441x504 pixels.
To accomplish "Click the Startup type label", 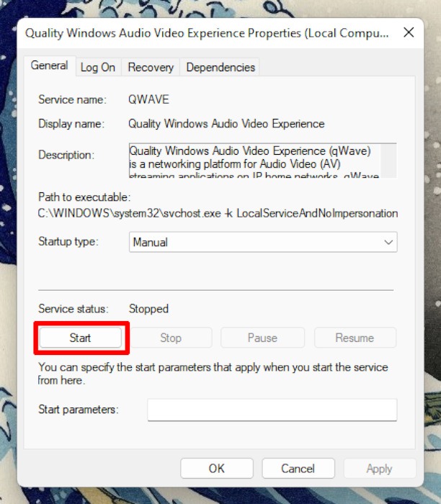I will click(x=68, y=241).
